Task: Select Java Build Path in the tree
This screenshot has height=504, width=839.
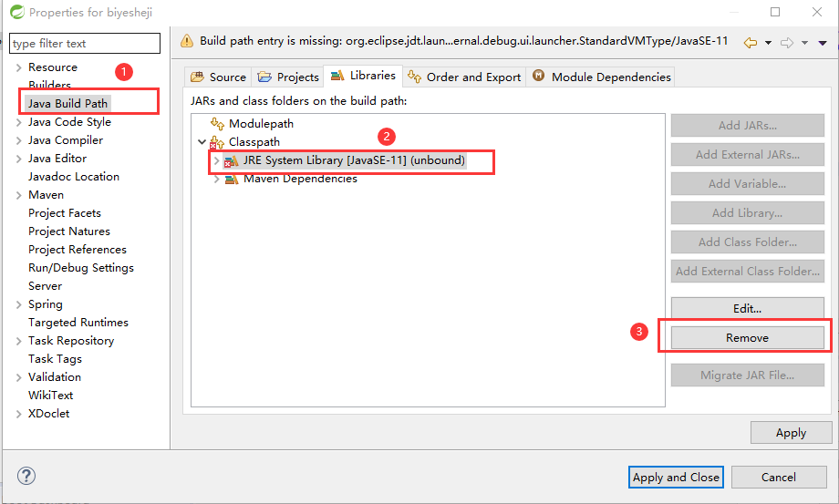Action: tap(68, 104)
